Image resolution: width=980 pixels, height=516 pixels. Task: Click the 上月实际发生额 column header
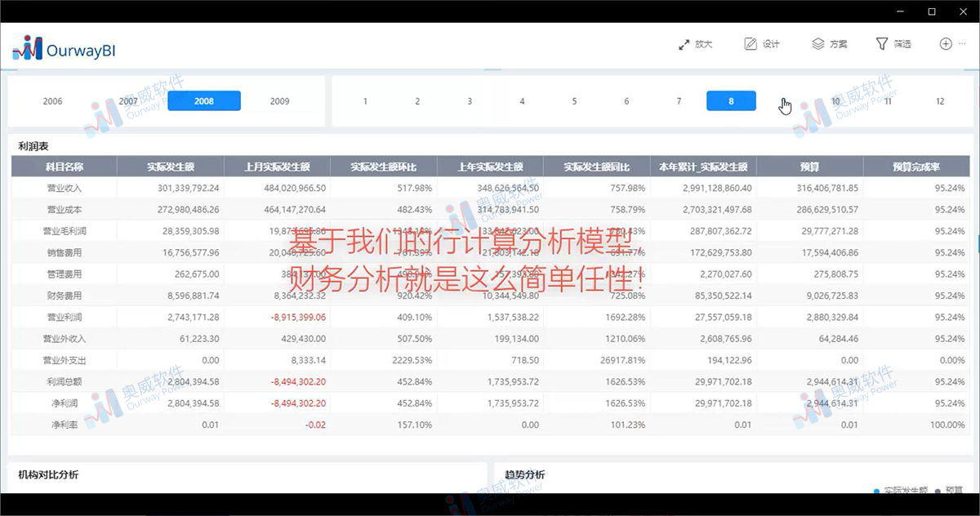click(x=277, y=167)
